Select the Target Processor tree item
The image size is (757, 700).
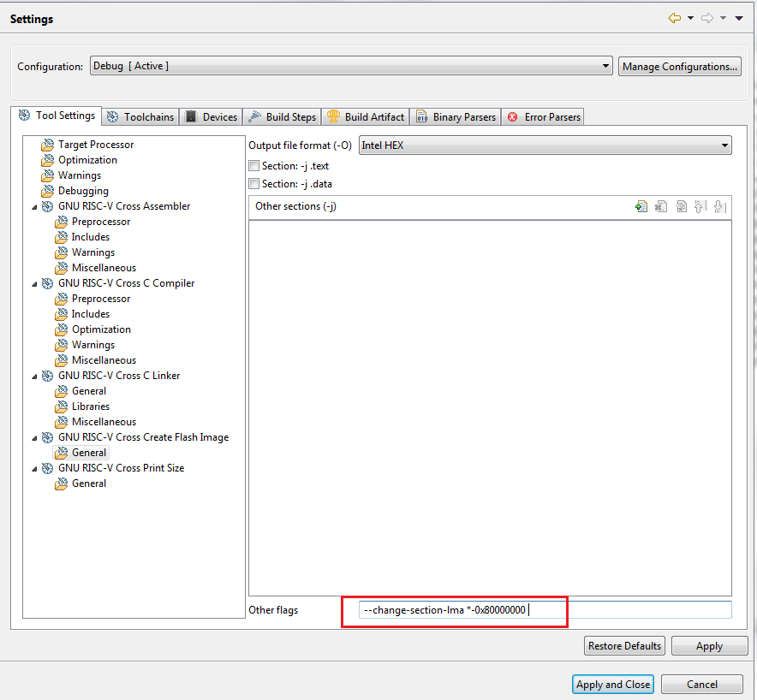coord(96,145)
